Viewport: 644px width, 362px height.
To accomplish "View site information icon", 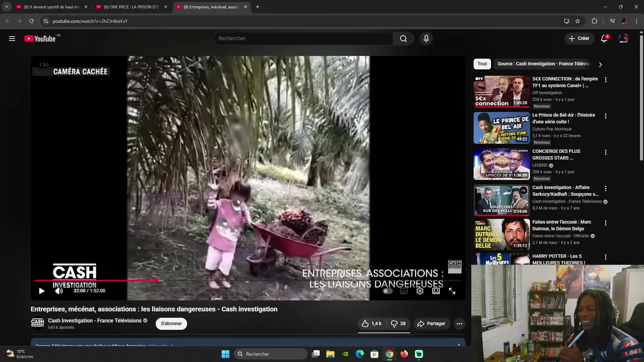I will click(46, 21).
